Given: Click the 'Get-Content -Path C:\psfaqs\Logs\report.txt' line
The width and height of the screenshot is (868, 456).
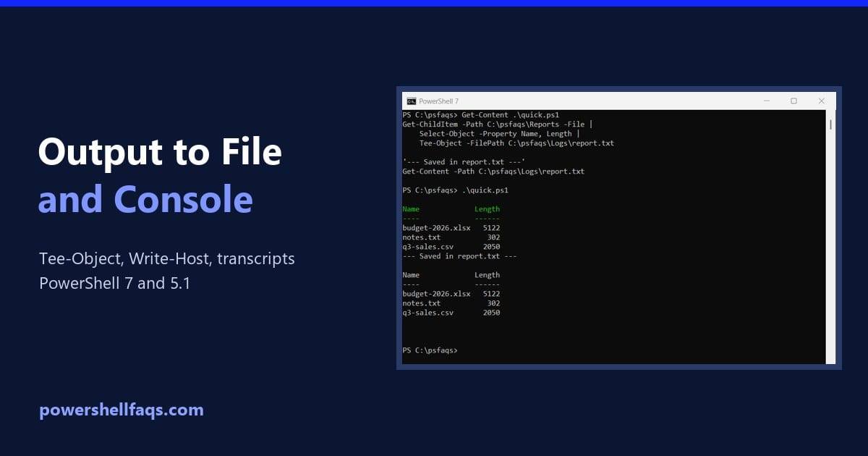Looking at the screenshot, I should (x=493, y=172).
